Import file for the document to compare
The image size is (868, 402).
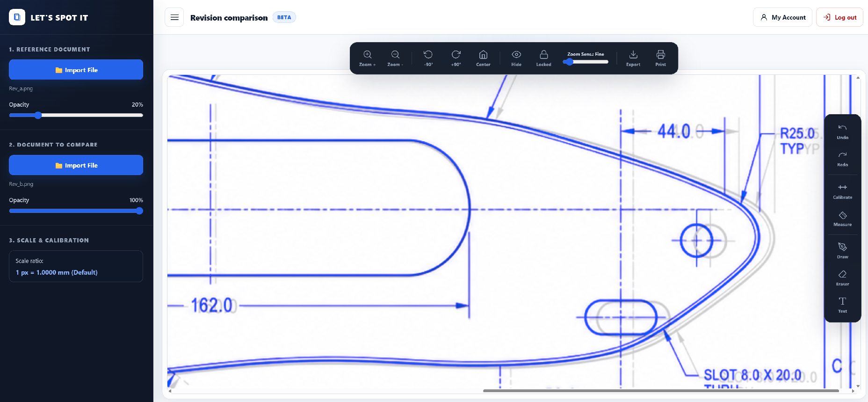76,165
